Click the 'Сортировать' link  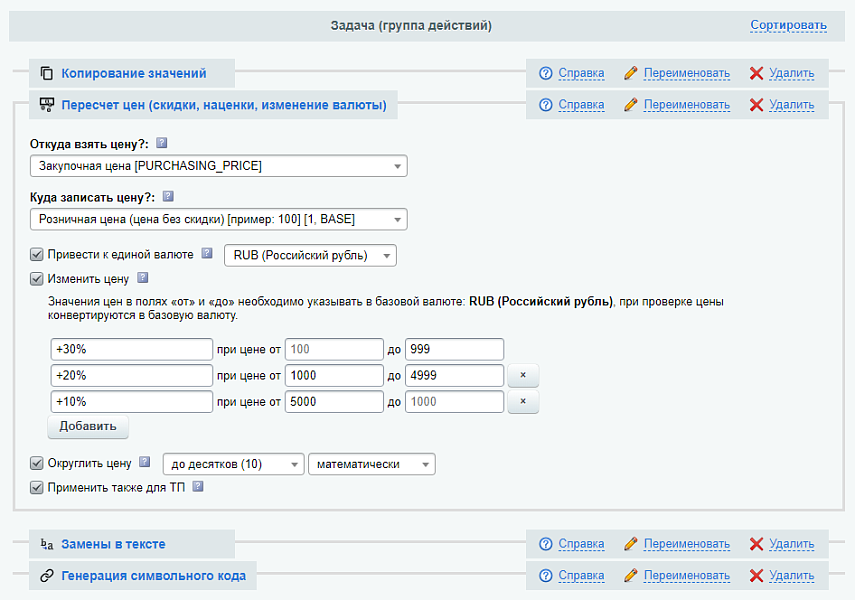click(x=788, y=25)
